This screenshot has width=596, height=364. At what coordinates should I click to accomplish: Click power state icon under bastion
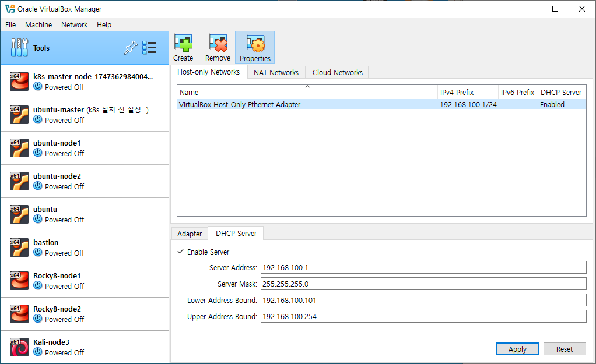click(x=38, y=252)
